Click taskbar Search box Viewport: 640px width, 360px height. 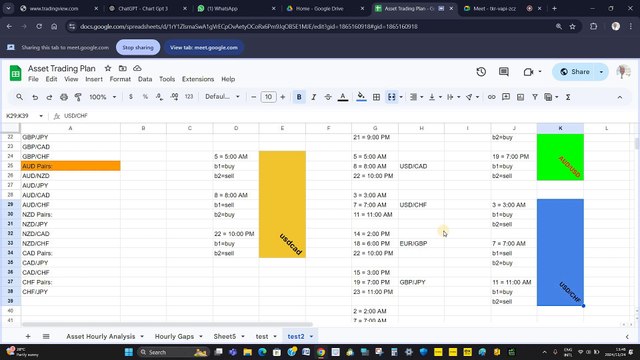pyautogui.click(x=172, y=352)
